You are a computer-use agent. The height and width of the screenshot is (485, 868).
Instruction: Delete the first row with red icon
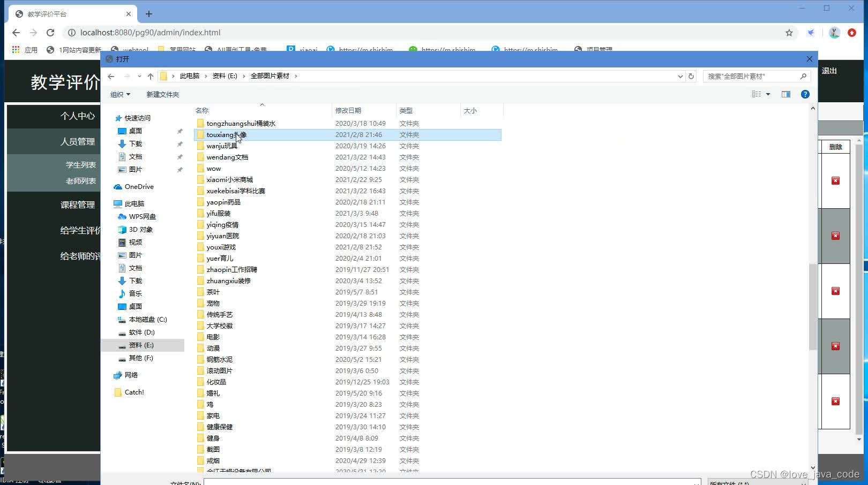835,181
